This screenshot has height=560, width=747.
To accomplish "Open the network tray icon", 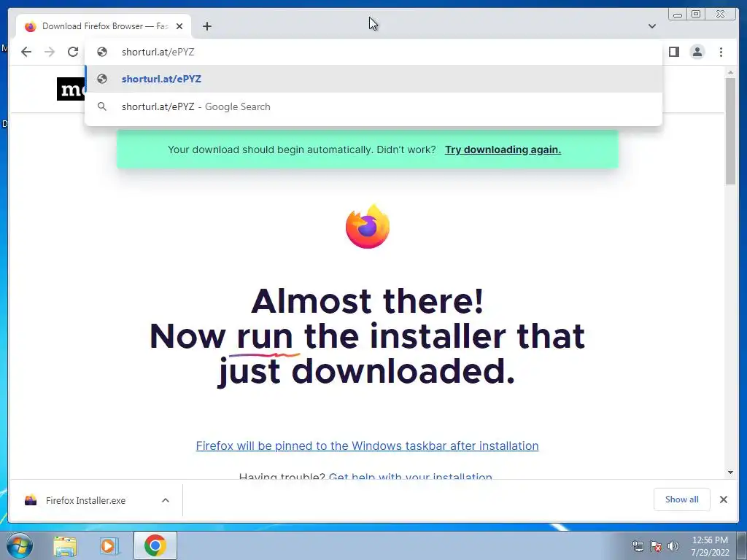I will click(x=638, y=546).
